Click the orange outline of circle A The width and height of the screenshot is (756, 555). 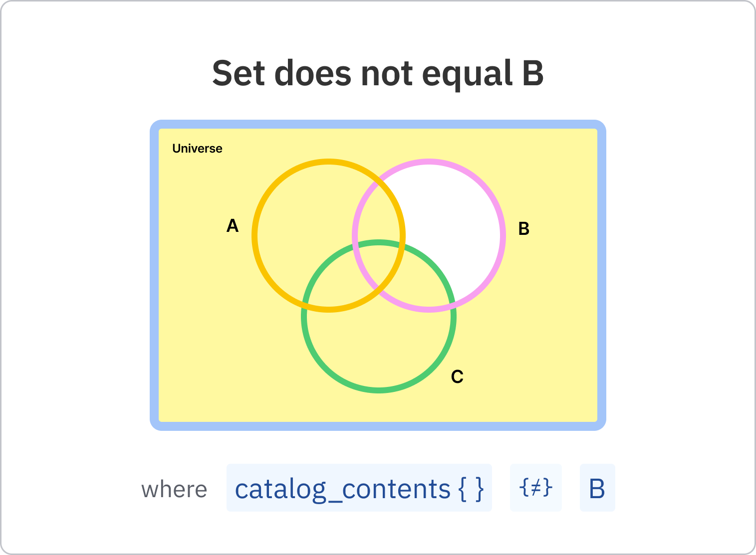(x=255, y=236)
